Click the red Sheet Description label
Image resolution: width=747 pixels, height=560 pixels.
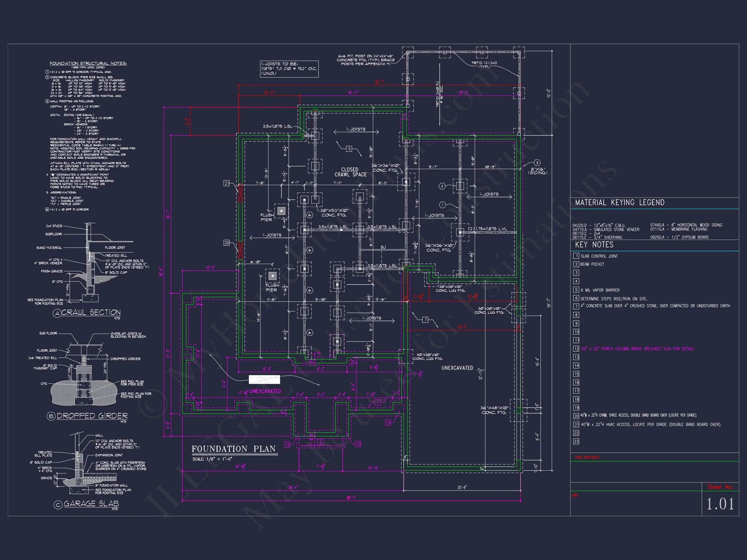point(587,457)
